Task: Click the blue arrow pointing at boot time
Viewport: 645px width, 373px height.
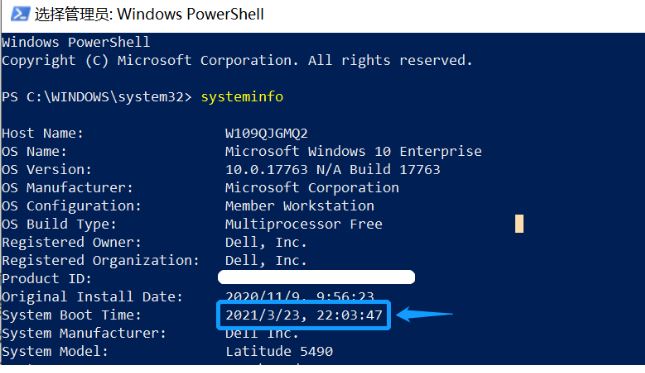Action: click(424, 315)
